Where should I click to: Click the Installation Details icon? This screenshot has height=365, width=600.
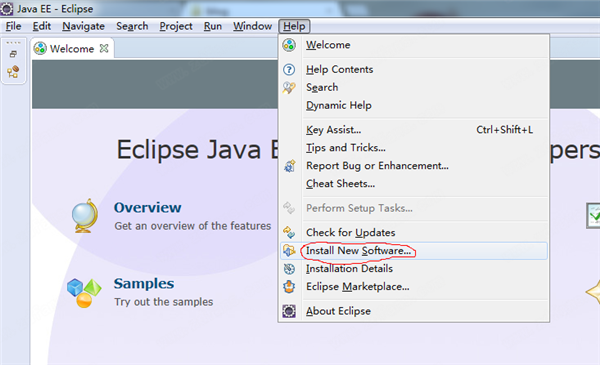point(289,269)
